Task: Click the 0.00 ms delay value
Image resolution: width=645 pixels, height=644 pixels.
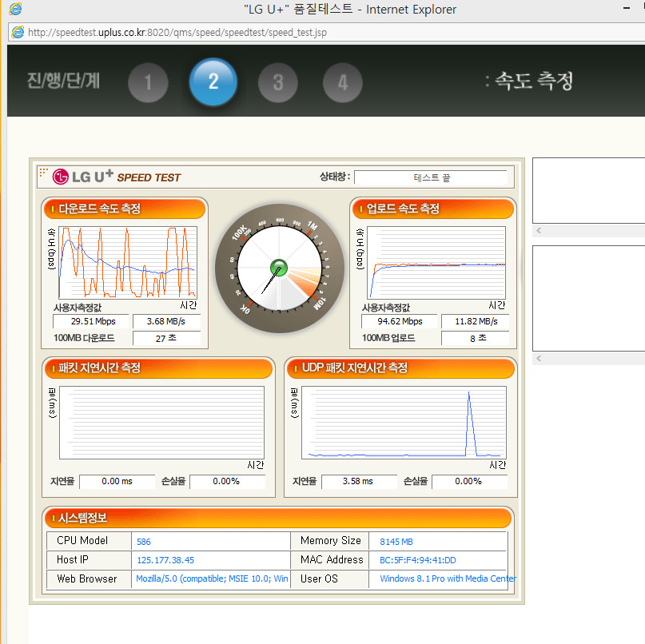Action: coord(117,481)
